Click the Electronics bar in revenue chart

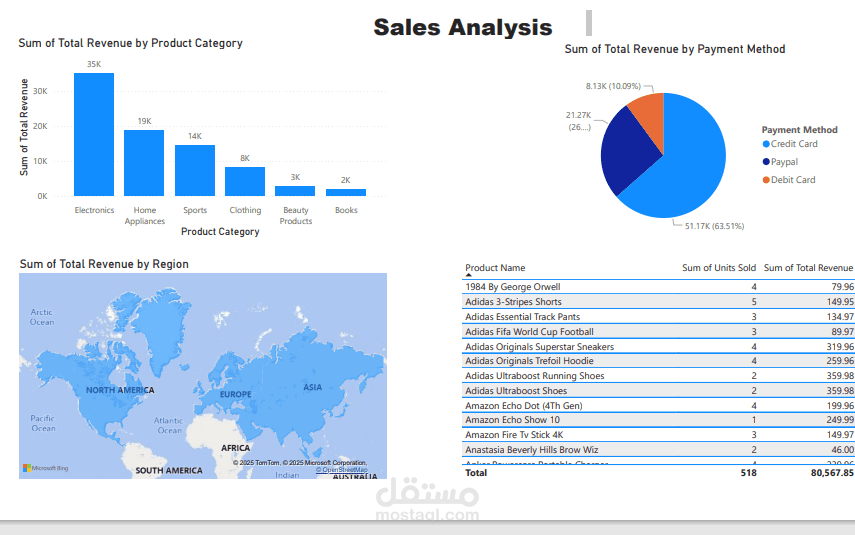coord(94,134)
